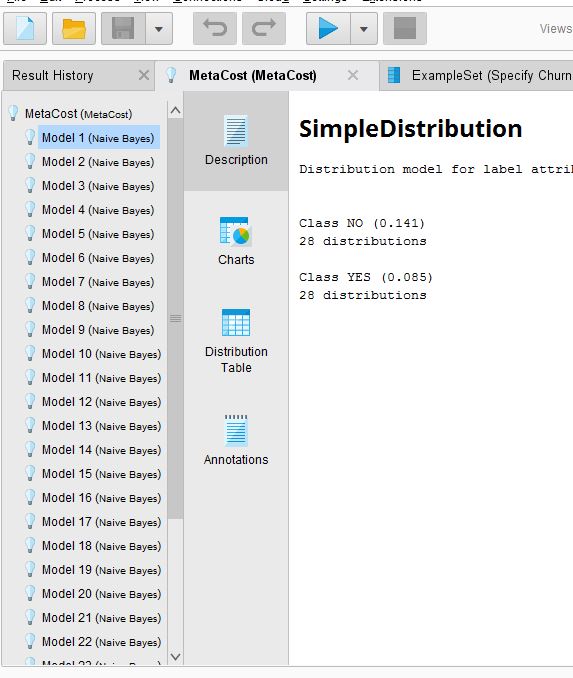Click the model list scroll up arrow

pos(175,111)
